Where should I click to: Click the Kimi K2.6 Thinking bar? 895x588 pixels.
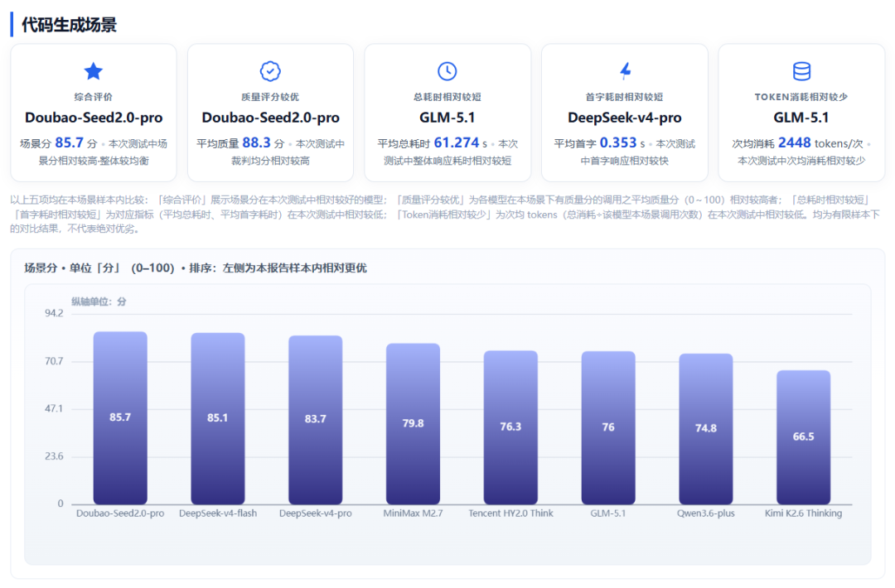pyautogui.click(x=803, y=437)
